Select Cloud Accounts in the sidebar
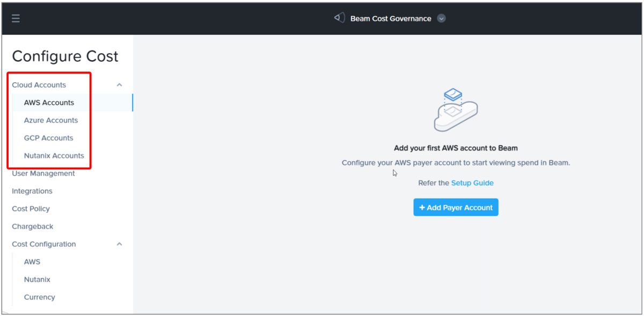This screenshot has width=644, height=316. tap(39, 85)
